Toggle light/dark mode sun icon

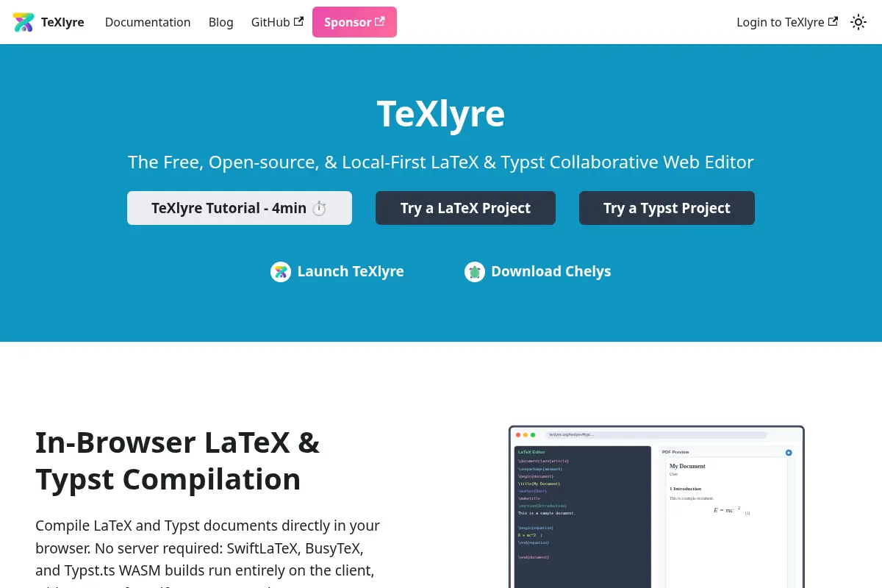[858, 22]
